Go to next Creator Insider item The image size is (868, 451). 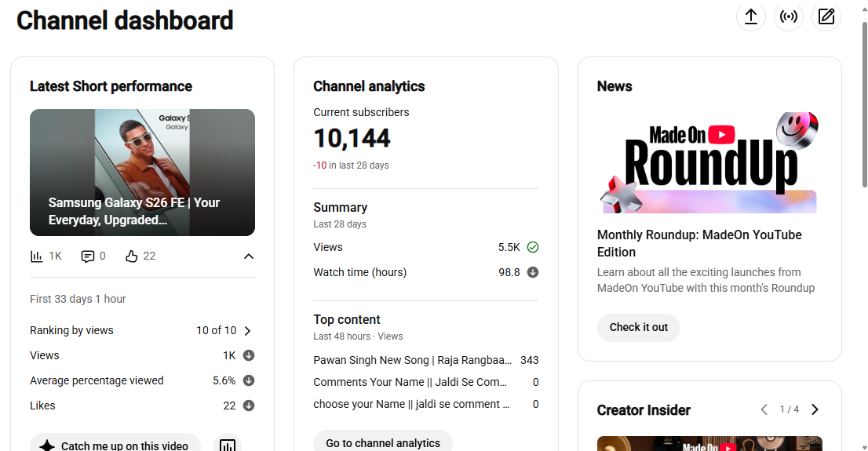point(815,409)
